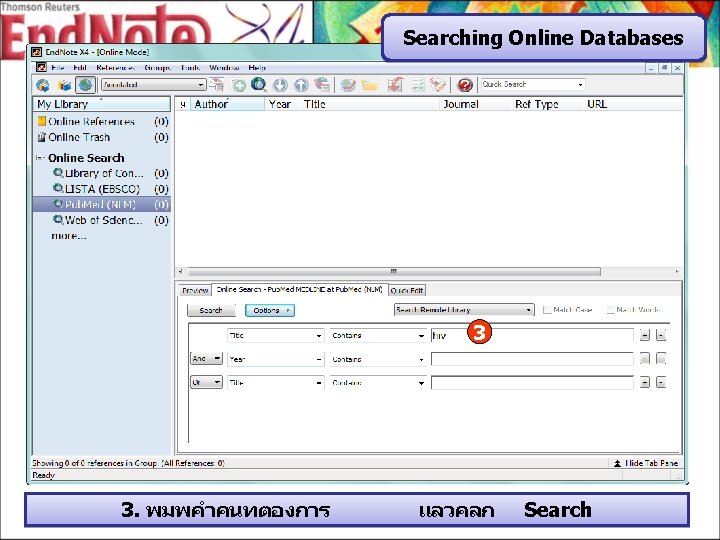Select the Online Search PubMed MEDLINE tab

pos(299,290)
